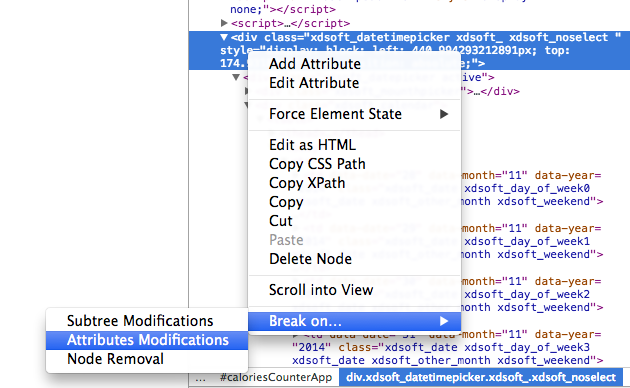Click the Break on… submenu arrow
Viewport: 630px width, 388px height.
click(444, 321)
